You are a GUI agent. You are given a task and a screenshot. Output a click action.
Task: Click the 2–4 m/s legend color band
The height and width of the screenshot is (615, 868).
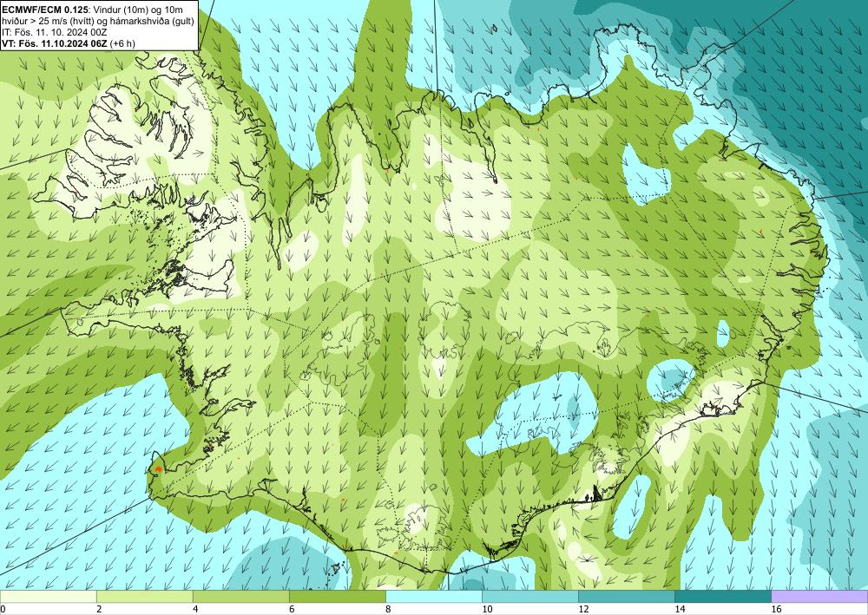(144, 596)
